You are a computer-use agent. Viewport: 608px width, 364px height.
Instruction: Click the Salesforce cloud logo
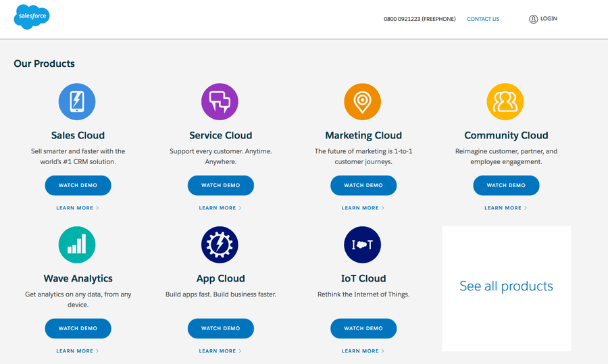click(x=32, y=17)
